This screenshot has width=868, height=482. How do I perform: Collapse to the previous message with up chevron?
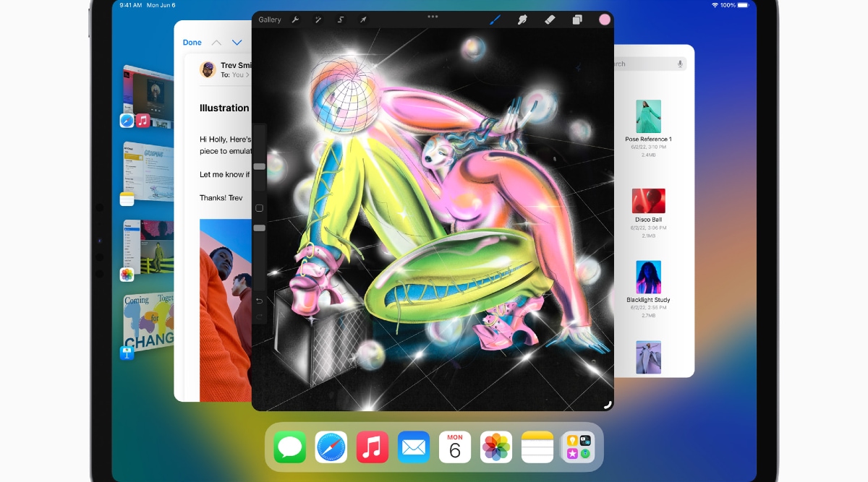coord(216,42)
